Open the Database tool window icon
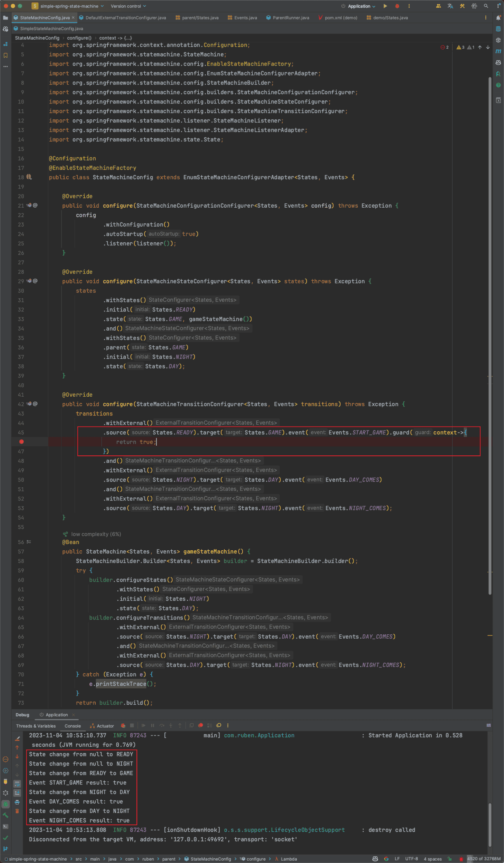 click(498, 29)
